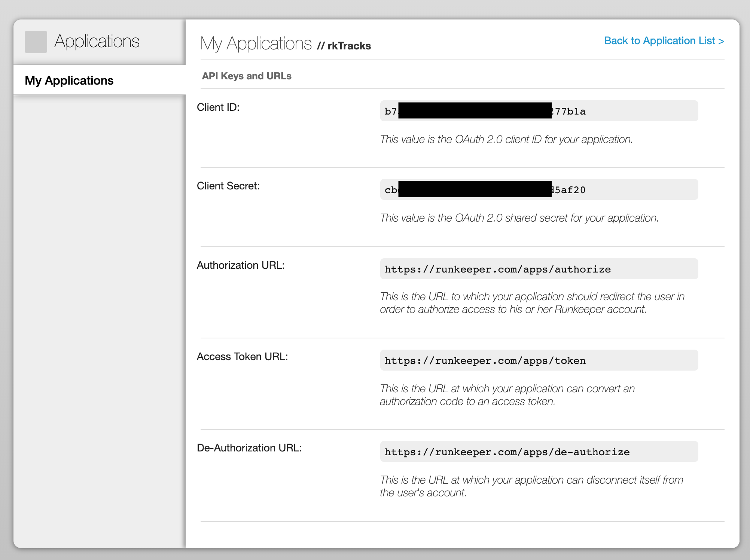Viewport: 750px width, 560px height.
Task: Click the Access Token URL: label
Action: pos(242,357)
